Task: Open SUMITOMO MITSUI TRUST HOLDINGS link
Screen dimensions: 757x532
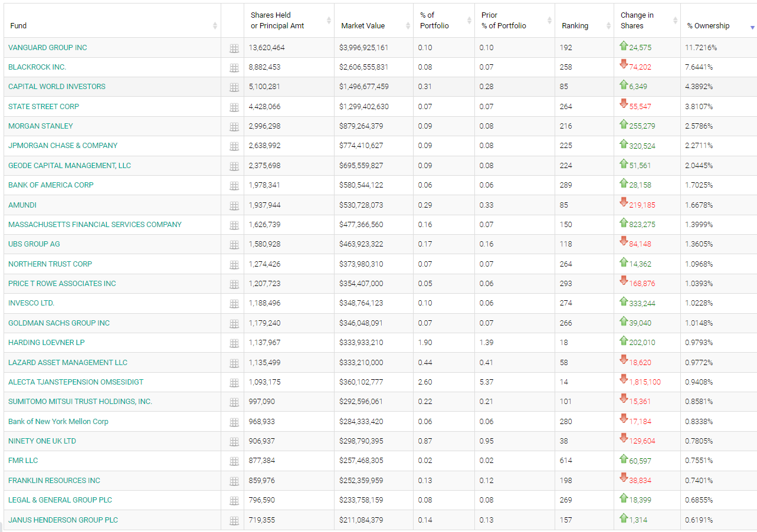Action: pos(80,401)
